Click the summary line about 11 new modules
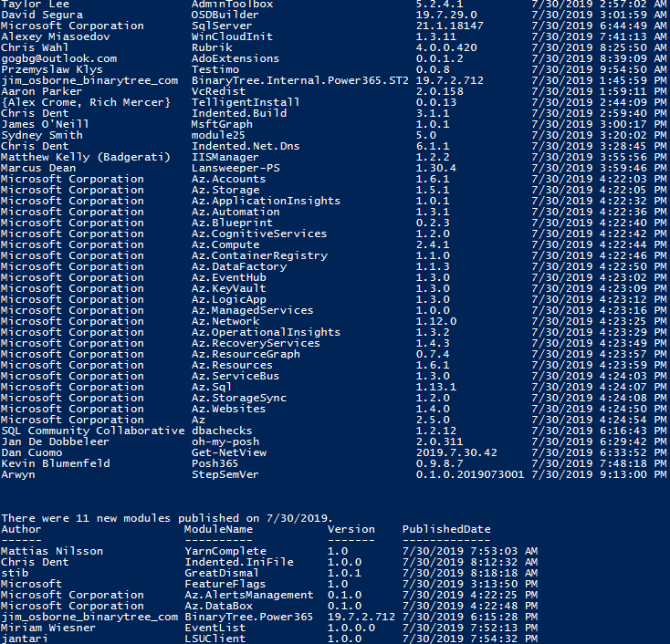The height and width of the screenshot is (644, 670). 167,518
